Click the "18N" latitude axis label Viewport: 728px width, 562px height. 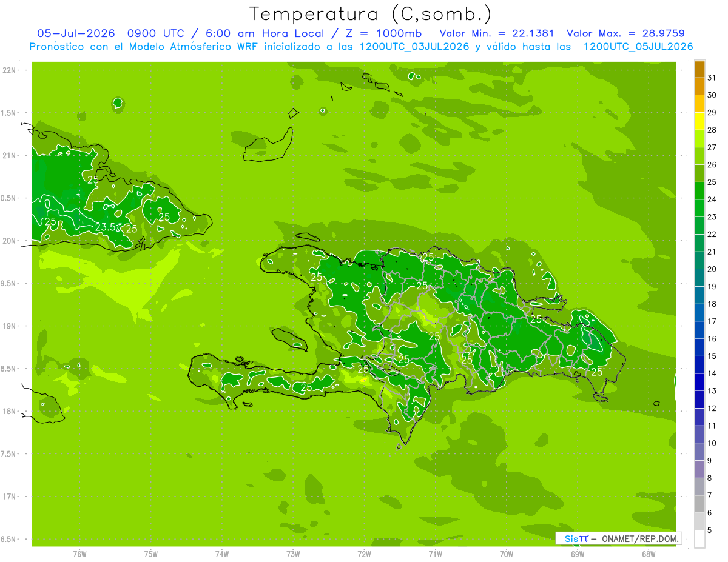[8, 411]
